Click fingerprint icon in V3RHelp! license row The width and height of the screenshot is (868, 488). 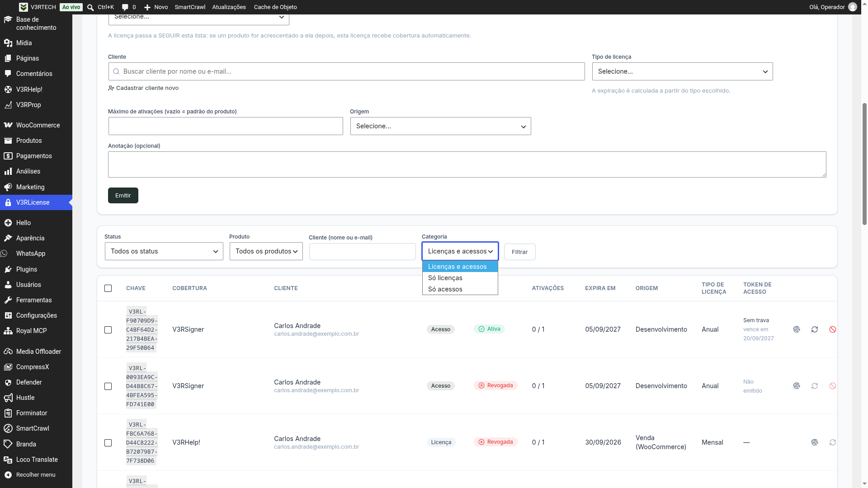coord(815,442)
